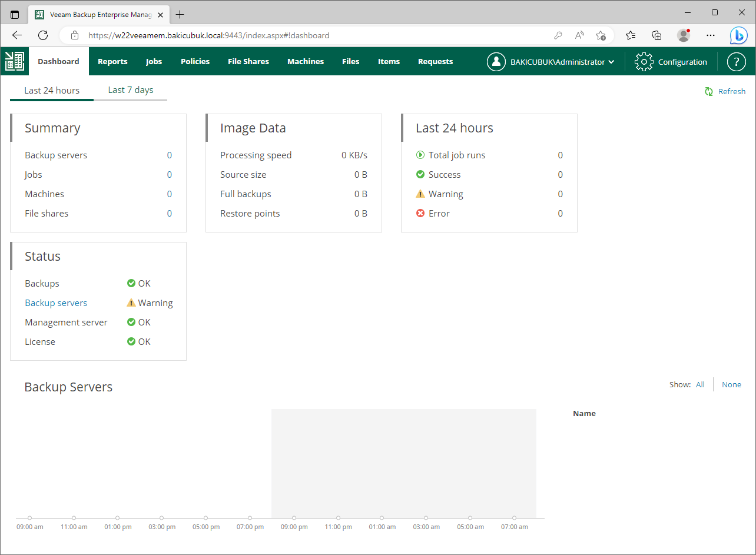Open the Policies menu
This screenshot has height=555, width=756.
(x=195, y=61)
